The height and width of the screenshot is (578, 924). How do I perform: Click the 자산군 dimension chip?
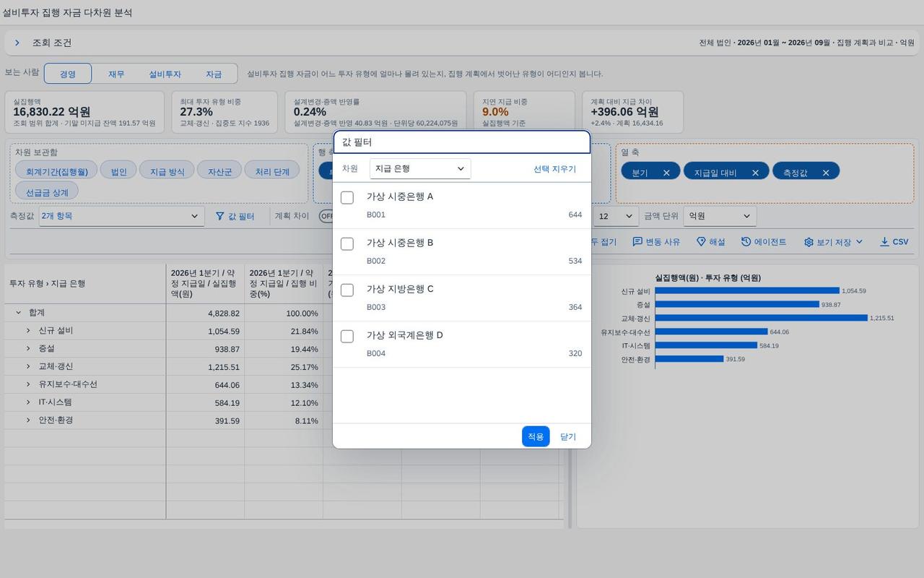coord(219,171)
